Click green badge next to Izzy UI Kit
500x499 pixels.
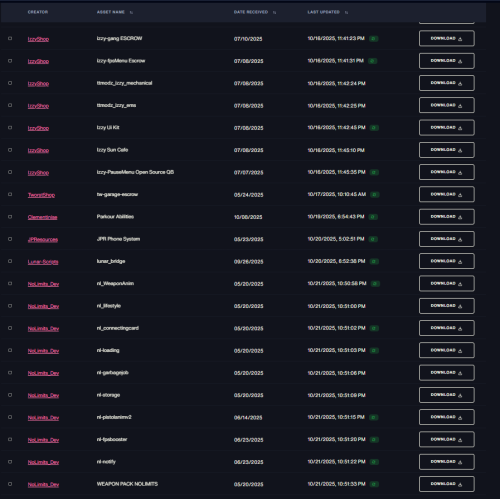[374, 128]
